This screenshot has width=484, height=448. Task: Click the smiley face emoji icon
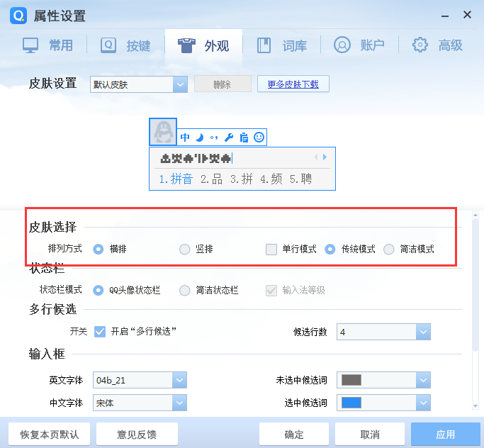(x=259, y=138)
